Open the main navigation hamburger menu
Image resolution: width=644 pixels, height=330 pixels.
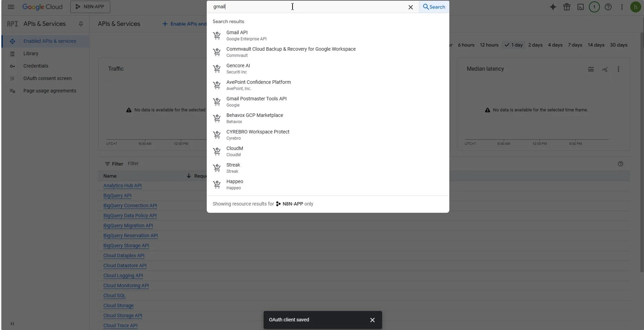[x=11, y=7]
